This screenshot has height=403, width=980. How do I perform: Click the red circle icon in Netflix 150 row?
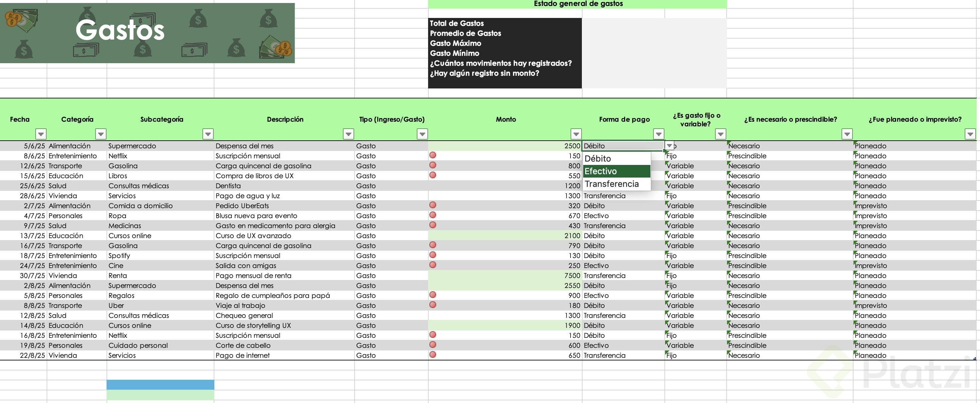click(x=432, y=155)
